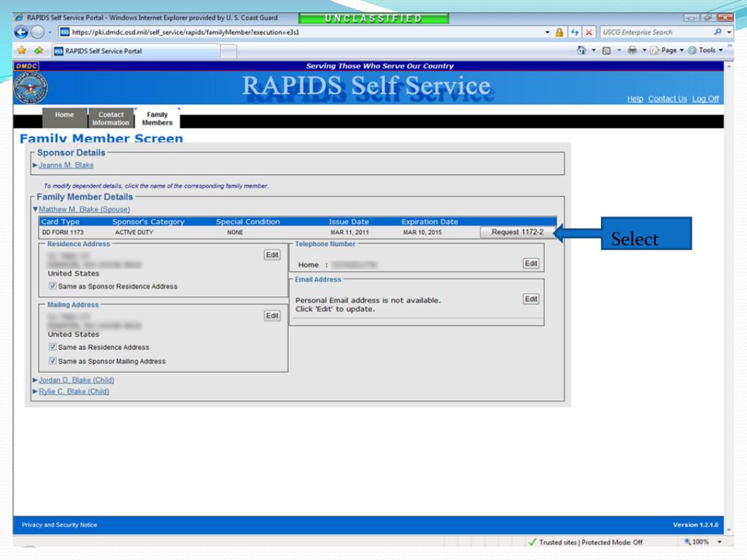Click the page vertical scrollbar up arrow
Screen dimensions: 747x560
click(729, 66)
